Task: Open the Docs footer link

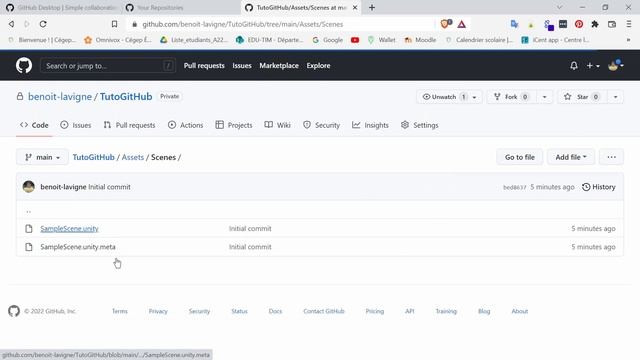Action: 275,311
